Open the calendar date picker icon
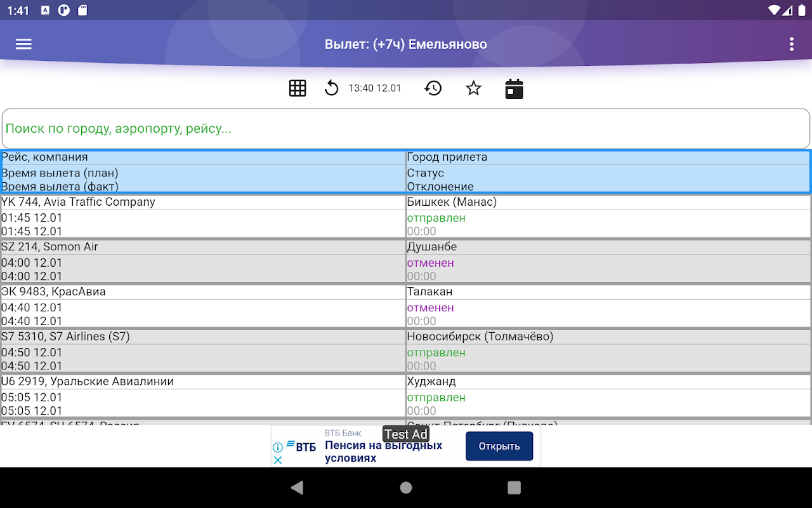812x508 pixels. point(514,89)
